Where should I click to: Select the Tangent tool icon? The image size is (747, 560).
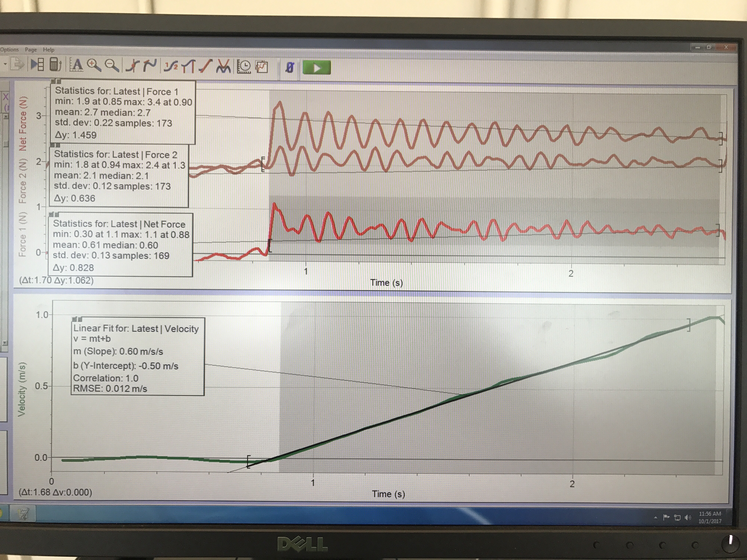(150, 66)
